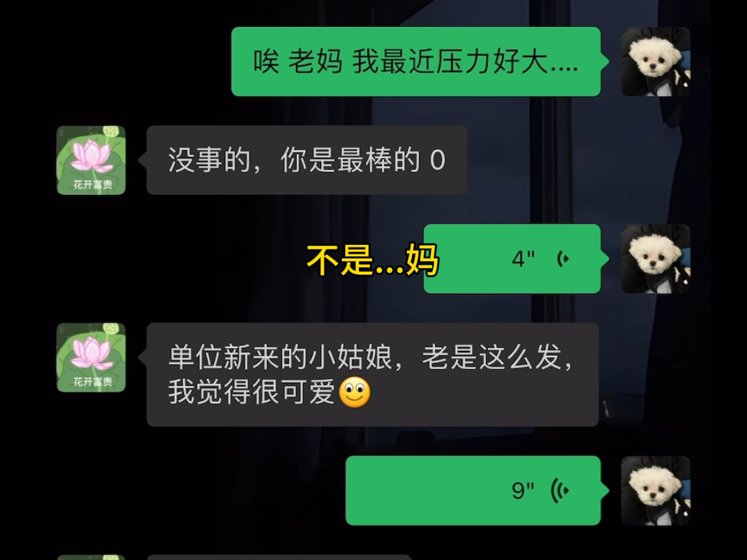Tap lotus avatar next to 单位新来的小姑娘 message

(91, 357)
